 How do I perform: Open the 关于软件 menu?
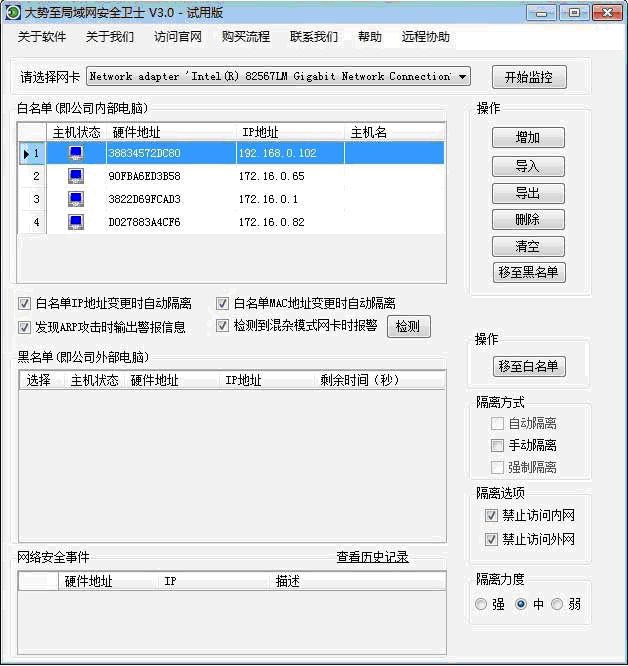click(42, 37)
